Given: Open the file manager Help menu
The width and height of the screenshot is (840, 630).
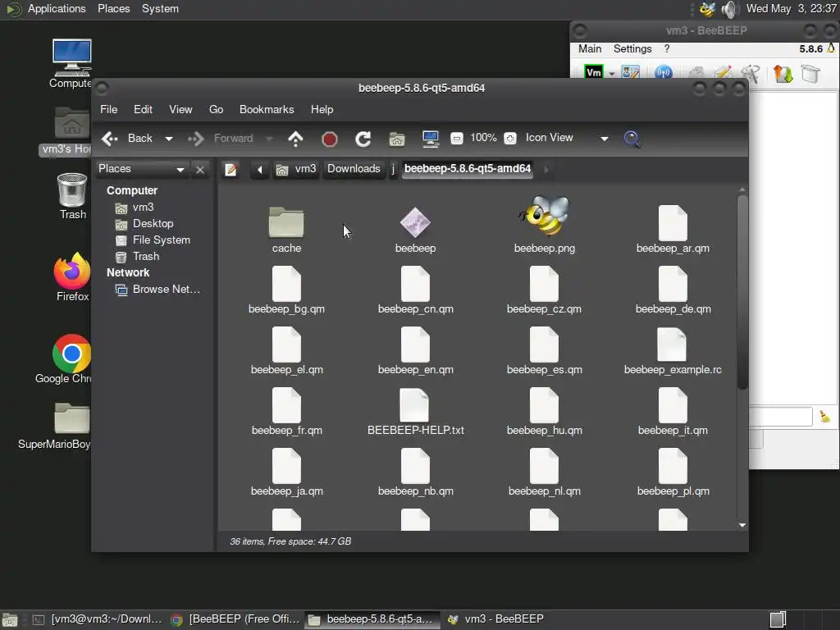Looking at the screenshot, I should coord(322,109).
